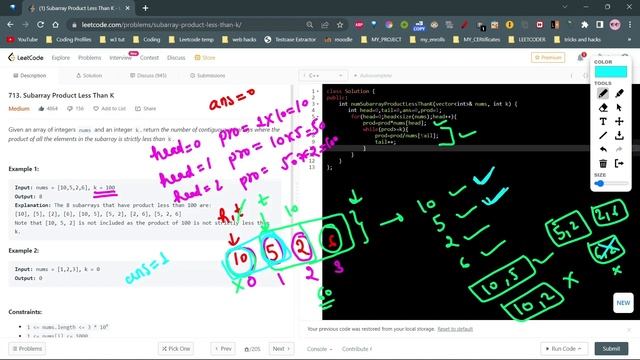The width and height of the screenshot is (640, 360).
Task: Choose the eraser tool
Action: [603, 108]
